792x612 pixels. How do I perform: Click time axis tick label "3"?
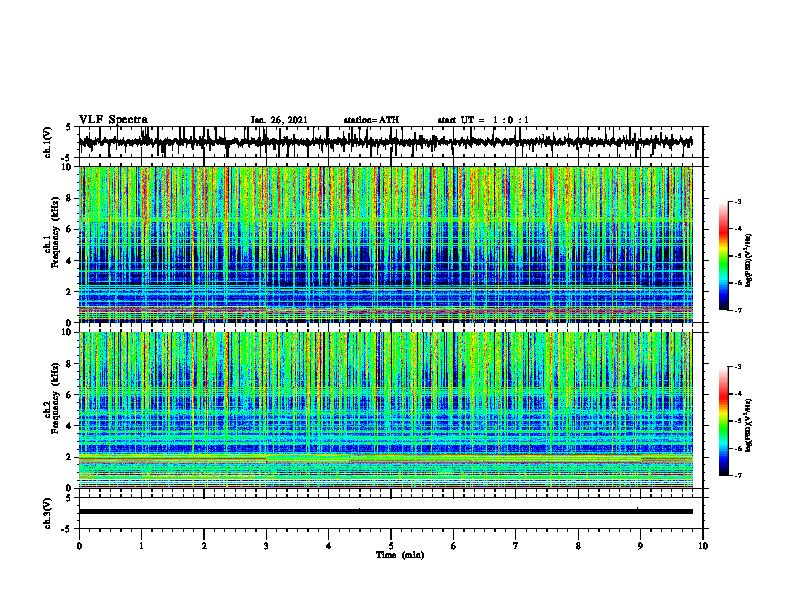[x=266, y=546]
